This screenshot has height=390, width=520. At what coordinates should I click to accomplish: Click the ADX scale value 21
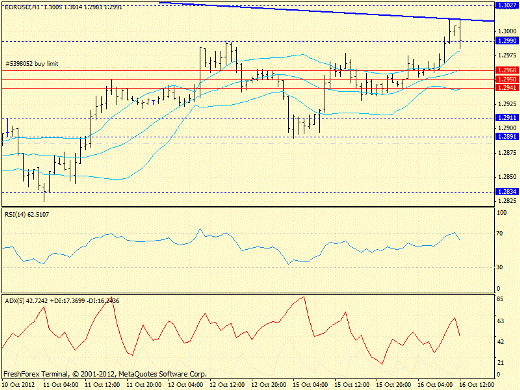pyautogui.click(x=500, y=362)
